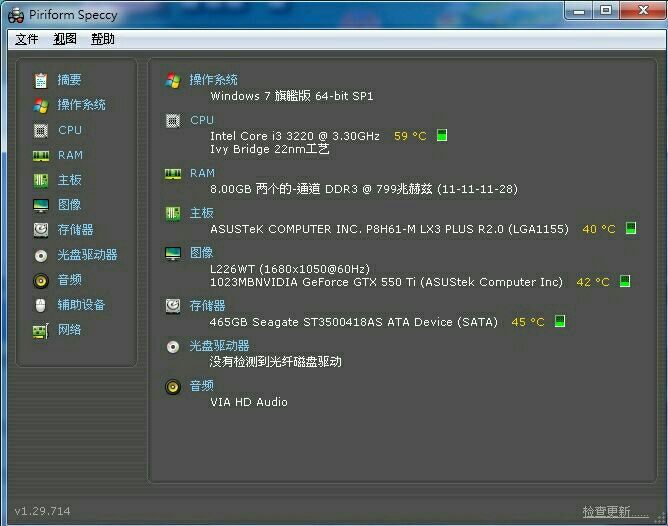
Task: Click the 检查更新 link
Action: pyautogui.click(x=616, y=512)
